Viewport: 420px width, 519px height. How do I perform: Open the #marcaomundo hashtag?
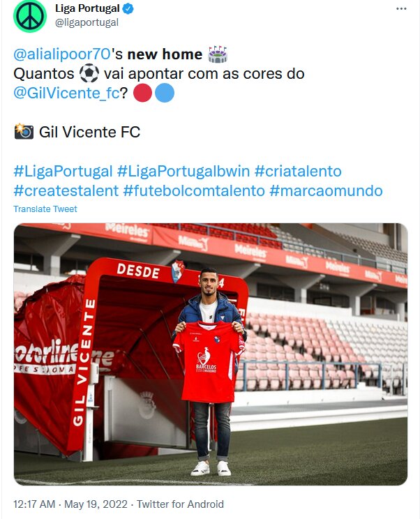[x=326, y=191]
